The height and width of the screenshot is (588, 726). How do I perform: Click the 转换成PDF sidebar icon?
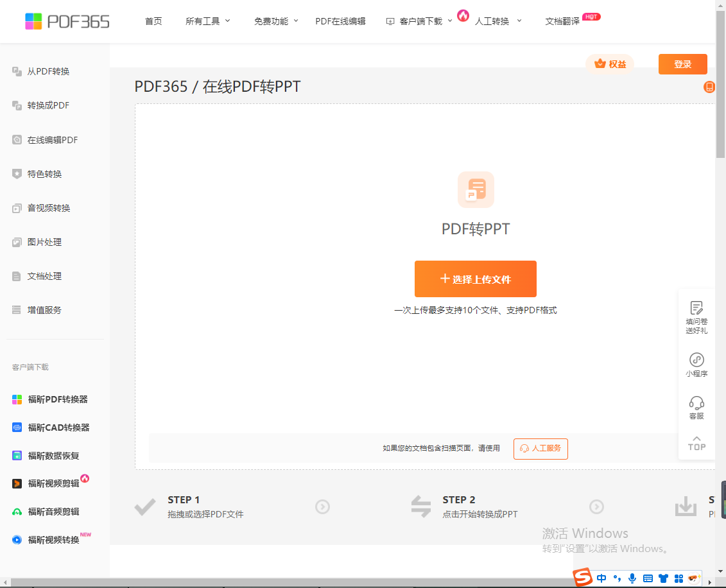[17, 105]
